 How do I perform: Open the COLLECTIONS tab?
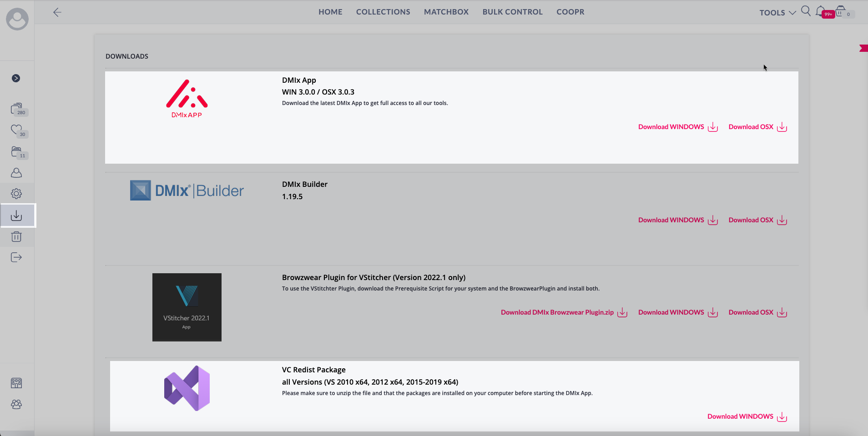pyautogui.click(x=383, y=12)
